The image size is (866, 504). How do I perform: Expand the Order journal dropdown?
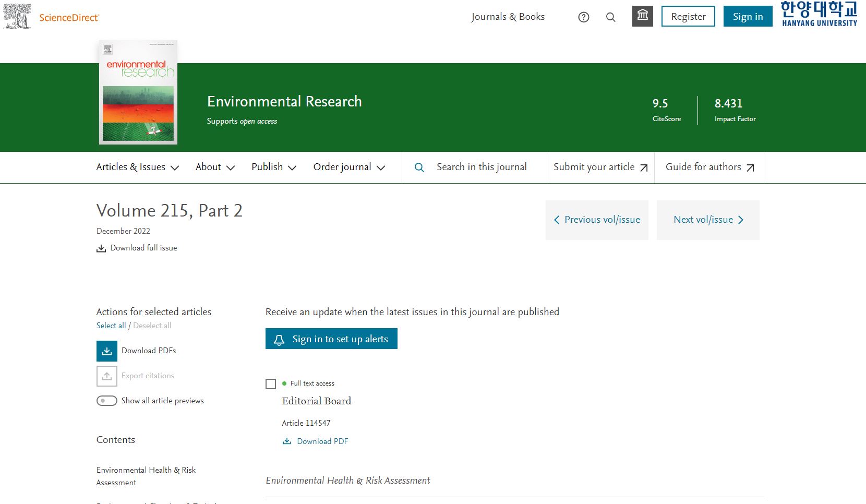349,167
